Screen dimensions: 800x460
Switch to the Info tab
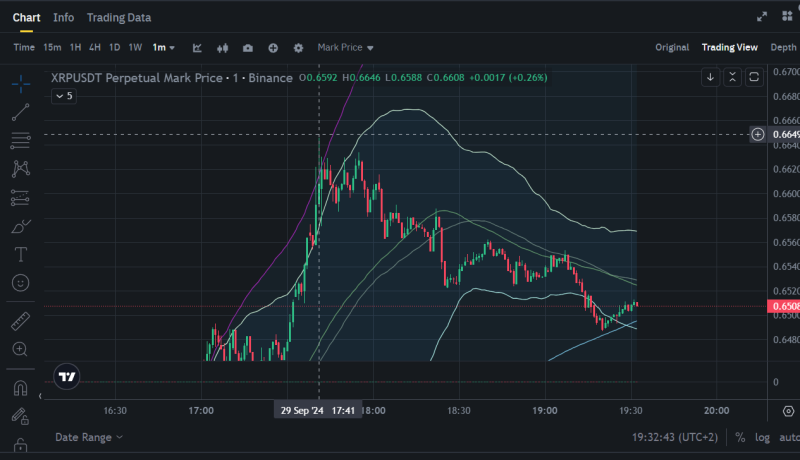coord(64,18)
